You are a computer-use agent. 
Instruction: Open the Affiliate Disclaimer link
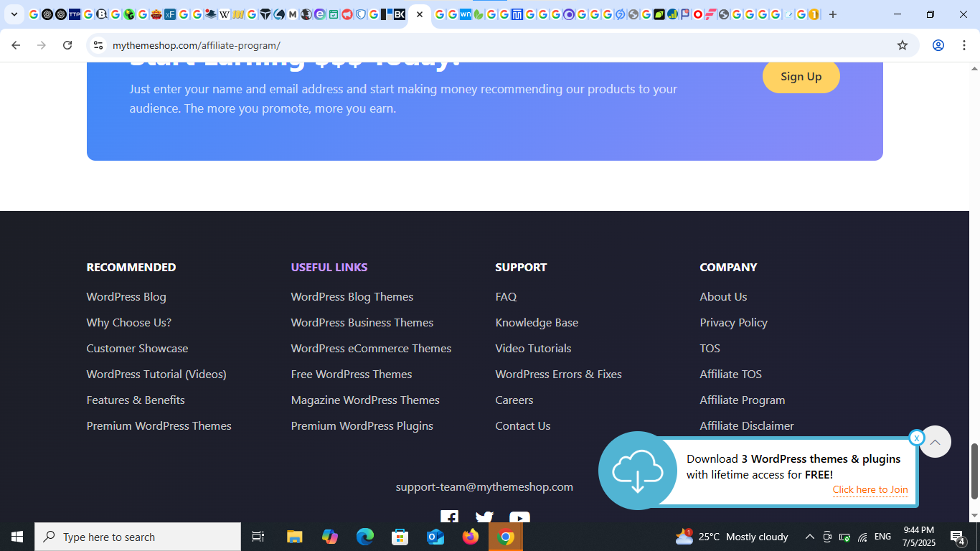(747, 425)
